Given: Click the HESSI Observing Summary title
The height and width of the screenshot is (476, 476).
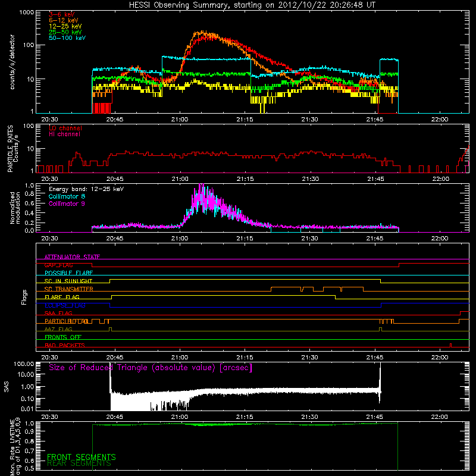Looking at the screenshot, I should click(x=252, y=5).
